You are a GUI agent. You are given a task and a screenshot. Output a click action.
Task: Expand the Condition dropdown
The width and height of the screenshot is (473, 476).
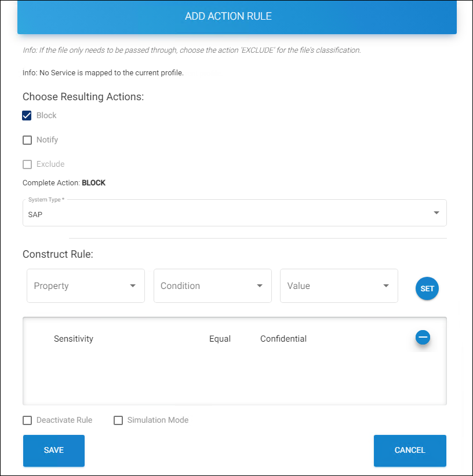212,286
